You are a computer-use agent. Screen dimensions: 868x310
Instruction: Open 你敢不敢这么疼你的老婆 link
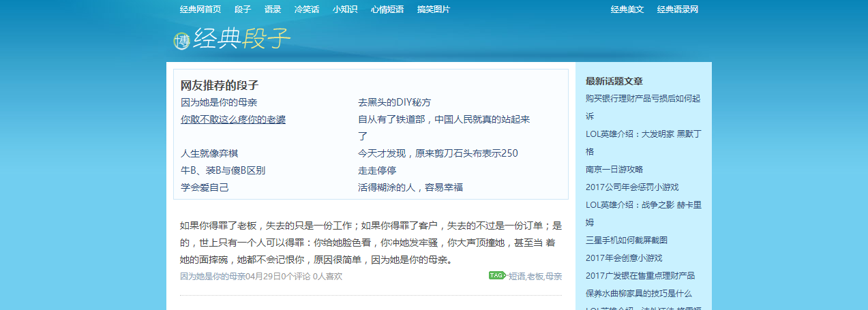click(233, 119)
